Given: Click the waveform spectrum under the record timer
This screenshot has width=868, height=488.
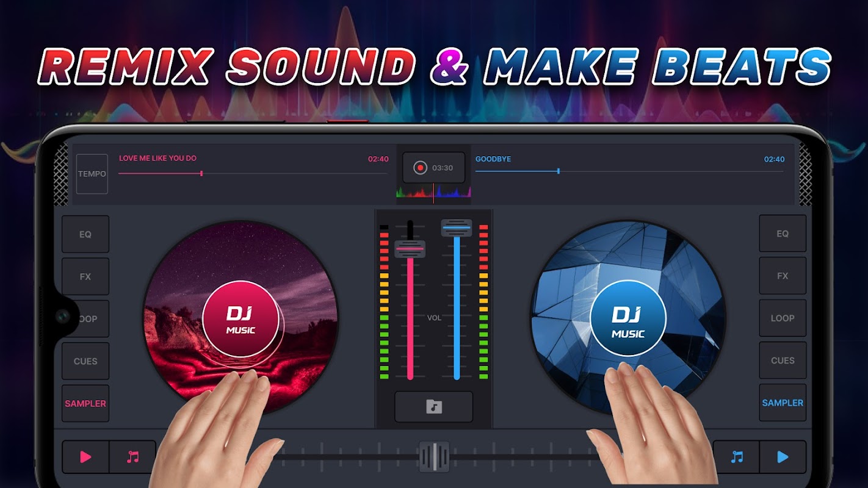Looking at the screenshot, I should click(434, 192).
